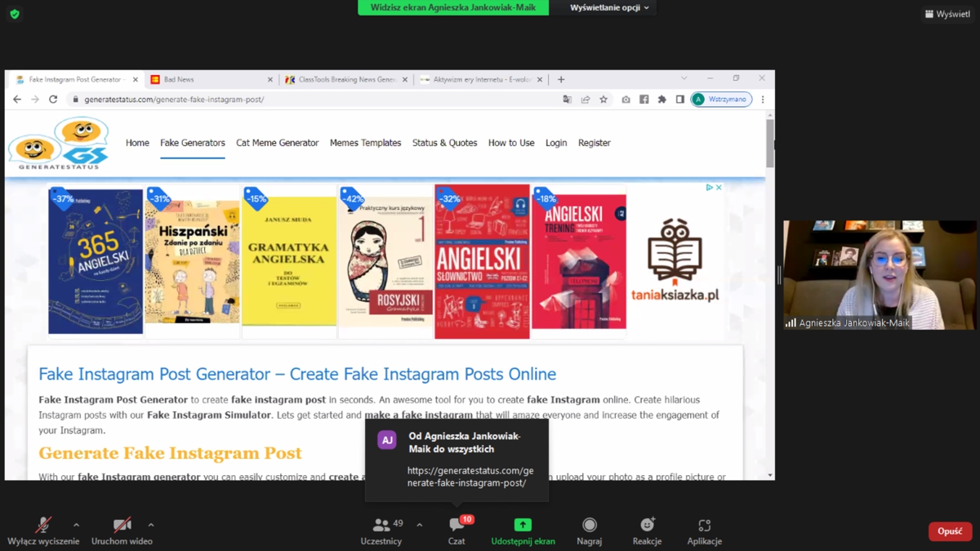
Task: Close the ClassTools Breaking News tab
Action: [x=405, y=79]
